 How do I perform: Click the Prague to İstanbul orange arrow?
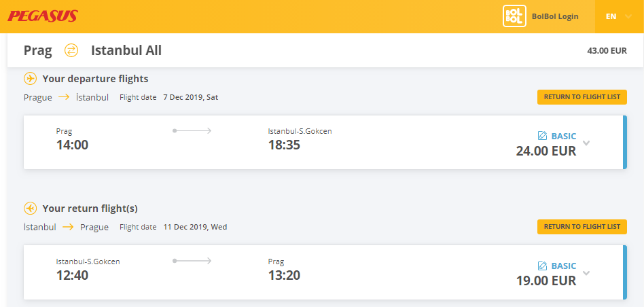click(64, 97)
